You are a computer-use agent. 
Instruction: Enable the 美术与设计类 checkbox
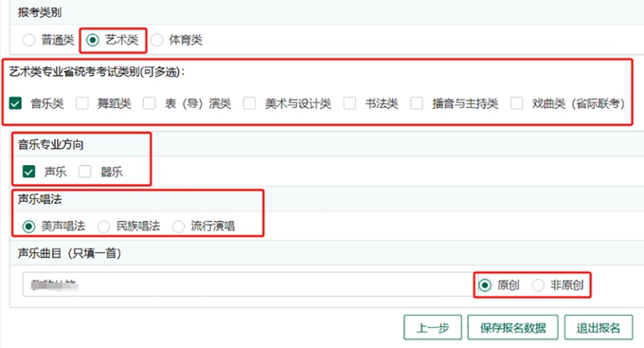coord(249,103)
